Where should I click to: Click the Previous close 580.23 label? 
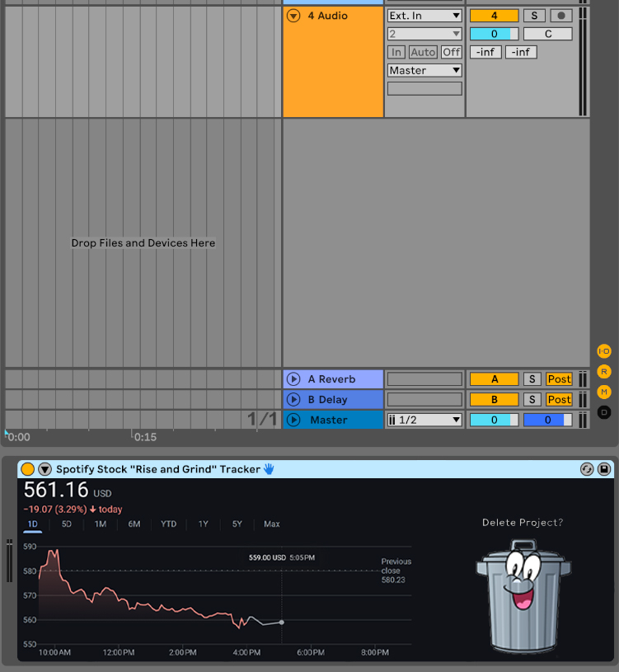coord(396,571)
